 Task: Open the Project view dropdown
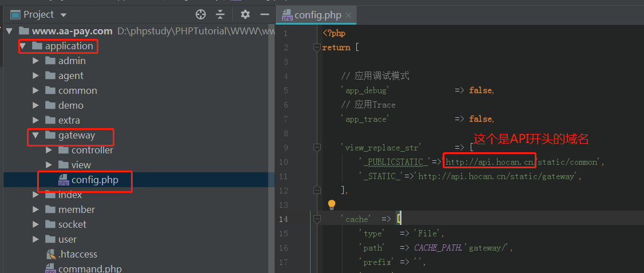(63, 15)
